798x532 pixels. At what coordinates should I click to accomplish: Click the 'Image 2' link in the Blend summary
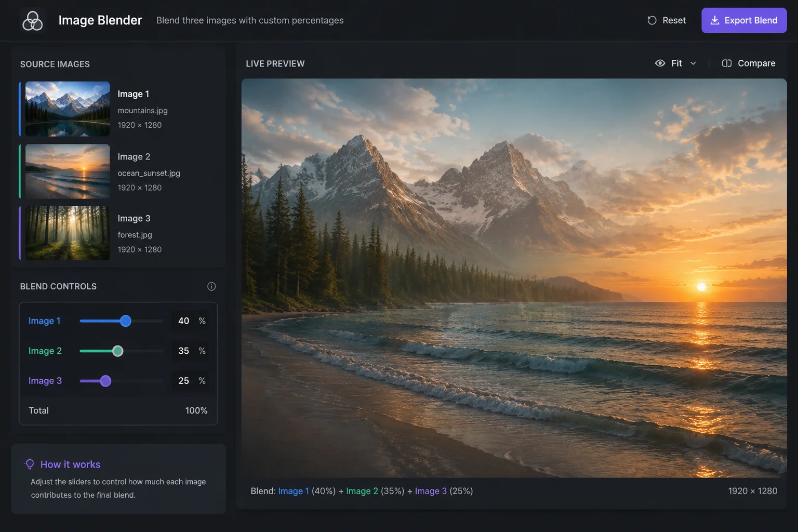click(362, 491)
